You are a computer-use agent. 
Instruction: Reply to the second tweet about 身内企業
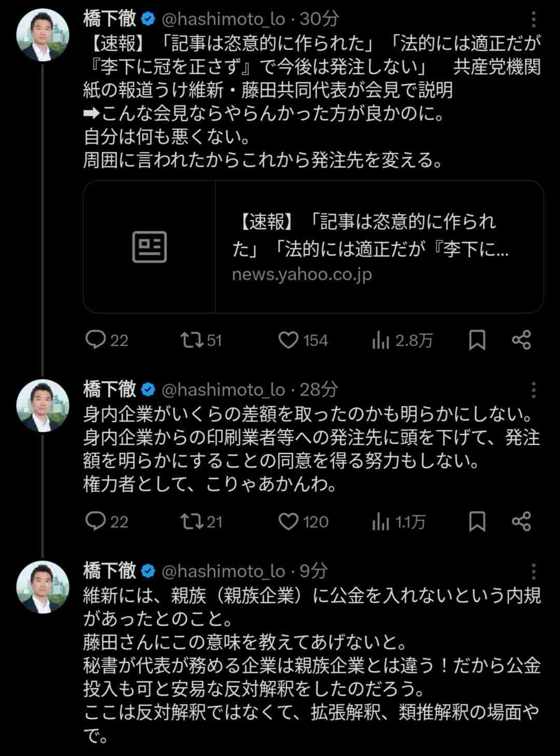coord(96,522)
